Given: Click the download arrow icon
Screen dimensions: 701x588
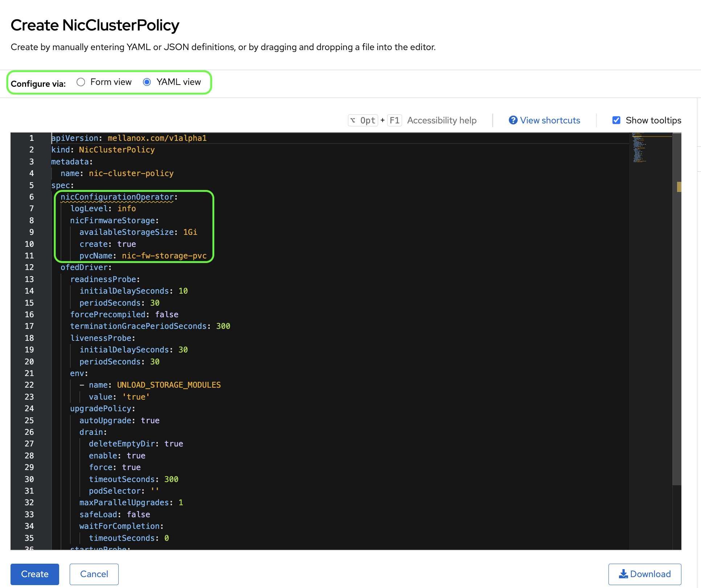Looking at the screenshot, I should point(623,574).
